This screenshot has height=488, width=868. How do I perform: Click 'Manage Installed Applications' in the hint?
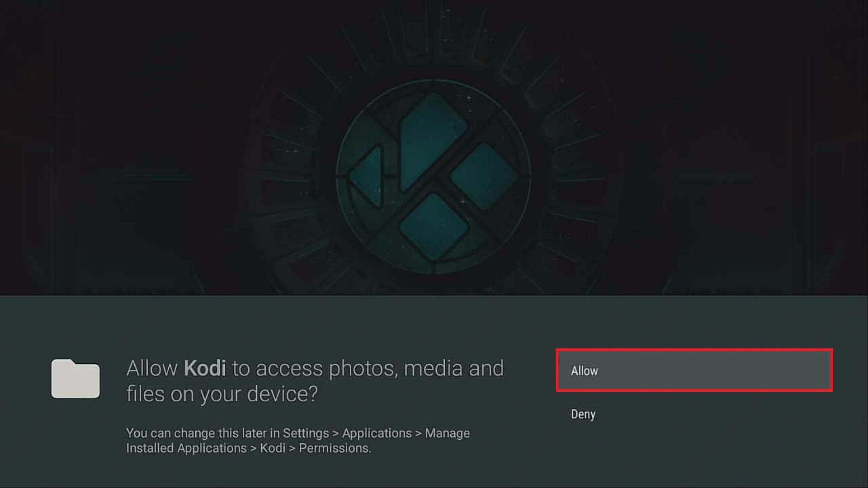(x=298, y=441)
